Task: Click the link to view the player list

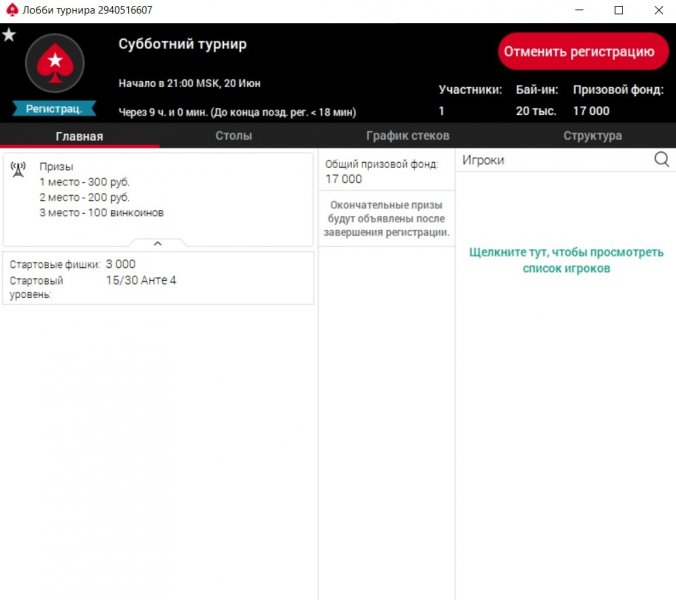Action: 566,260
